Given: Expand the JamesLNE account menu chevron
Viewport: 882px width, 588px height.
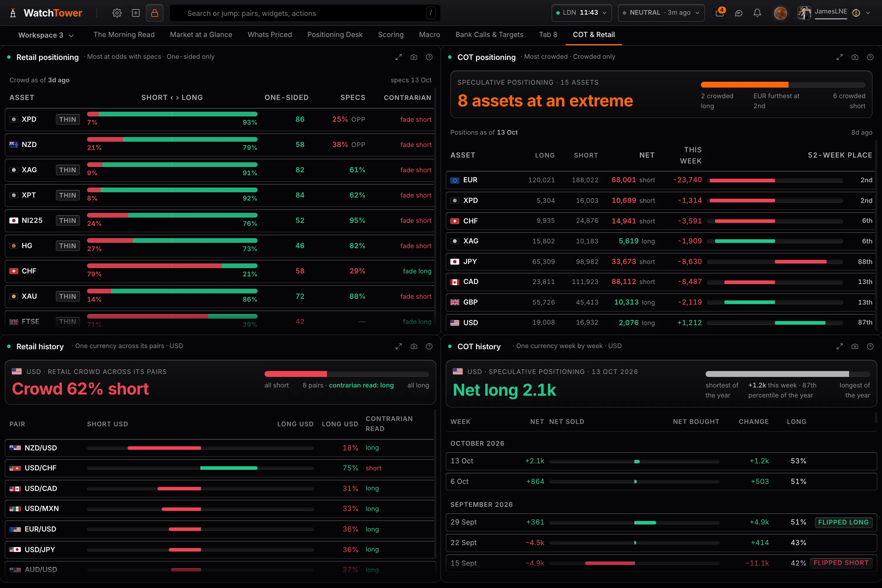Looking at the screenshot, I should pos(868,13).
